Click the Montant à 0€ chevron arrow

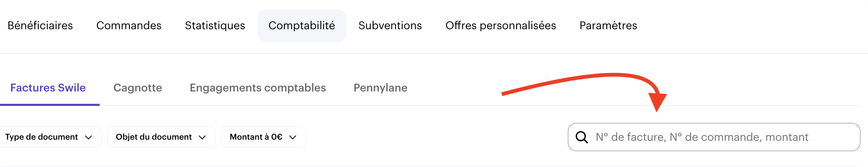tap(293, 137)
